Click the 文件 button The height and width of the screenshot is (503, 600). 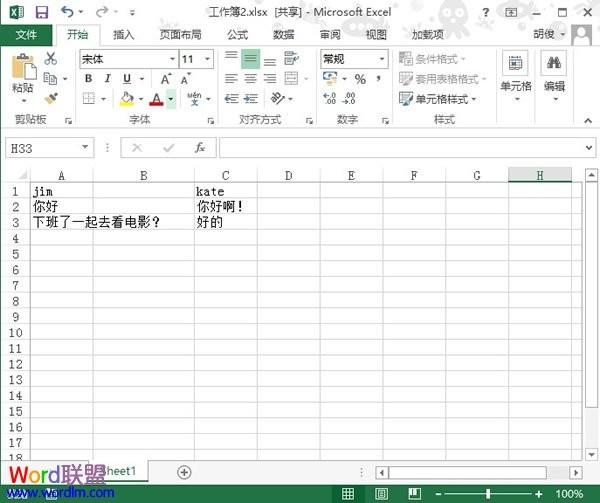tap(26, 34)
